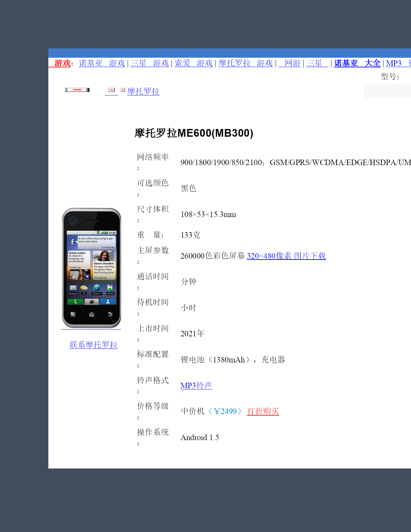Screen dimensions: 411x532
Task: Click the 网络频率 label
Action: coord(153,157)
